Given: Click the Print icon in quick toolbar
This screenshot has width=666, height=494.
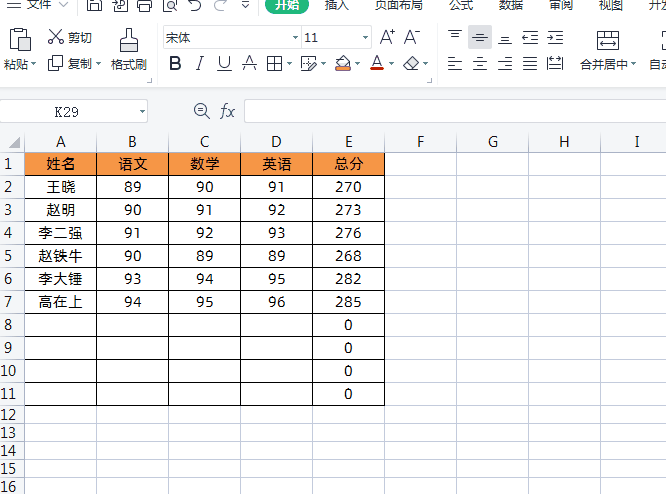Looking at the screenshot, I should click(144, 5).
